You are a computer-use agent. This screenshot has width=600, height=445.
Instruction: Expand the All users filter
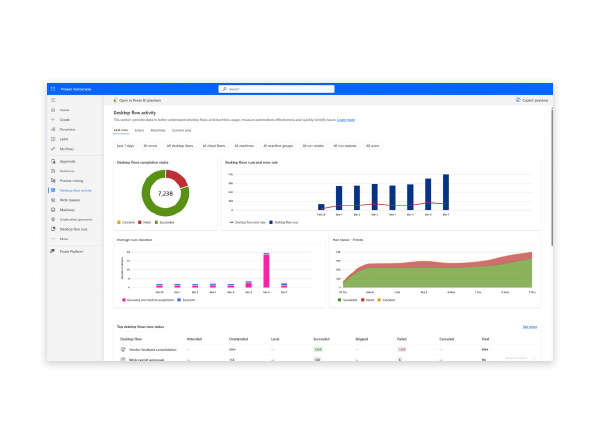pos(372,146)
